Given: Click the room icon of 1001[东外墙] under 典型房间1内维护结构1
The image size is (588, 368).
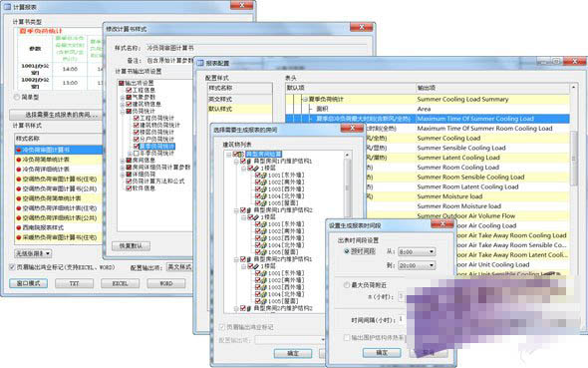Looking at the screenshot, I should (x=264, y=176).
